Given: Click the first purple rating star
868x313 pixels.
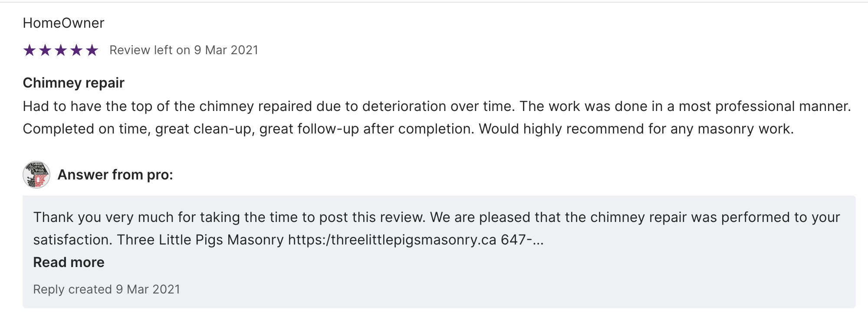Looking at the screenshot, I should point(30,50).
